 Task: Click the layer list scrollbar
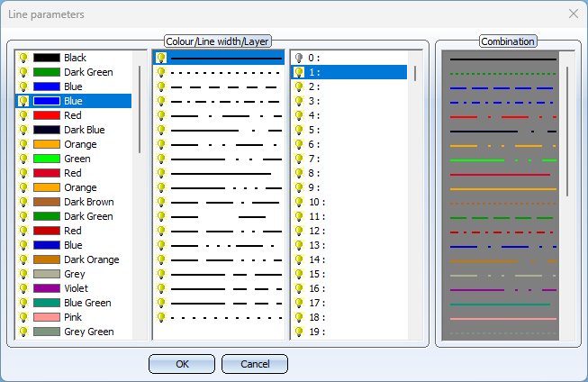pyautogui.click(x=415, y=74)
